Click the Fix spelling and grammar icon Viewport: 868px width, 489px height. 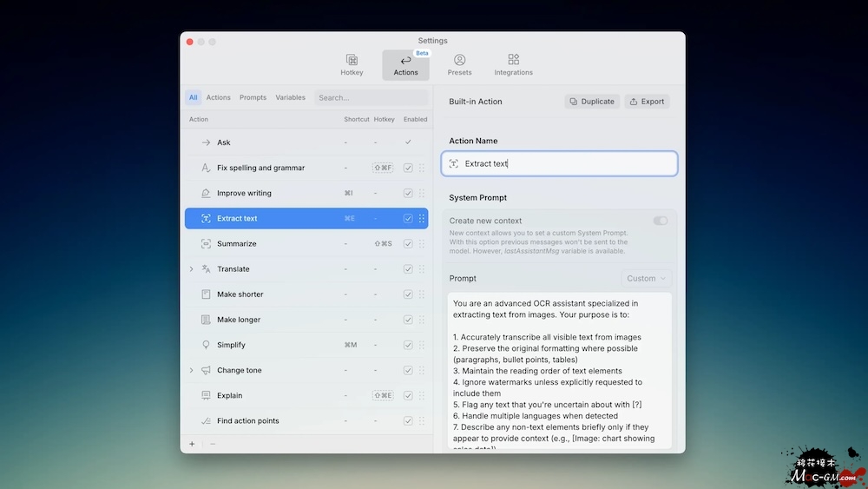(x=206, y=168)
